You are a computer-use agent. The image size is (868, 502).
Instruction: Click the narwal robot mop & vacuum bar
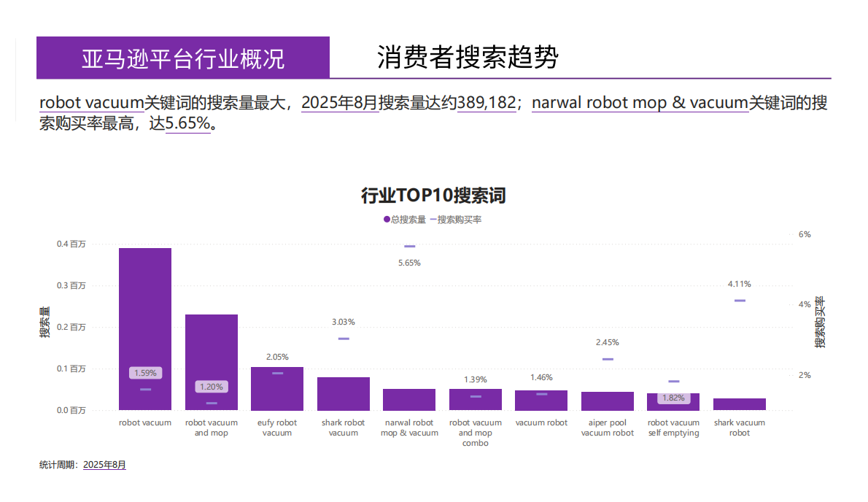click(409, 400)
